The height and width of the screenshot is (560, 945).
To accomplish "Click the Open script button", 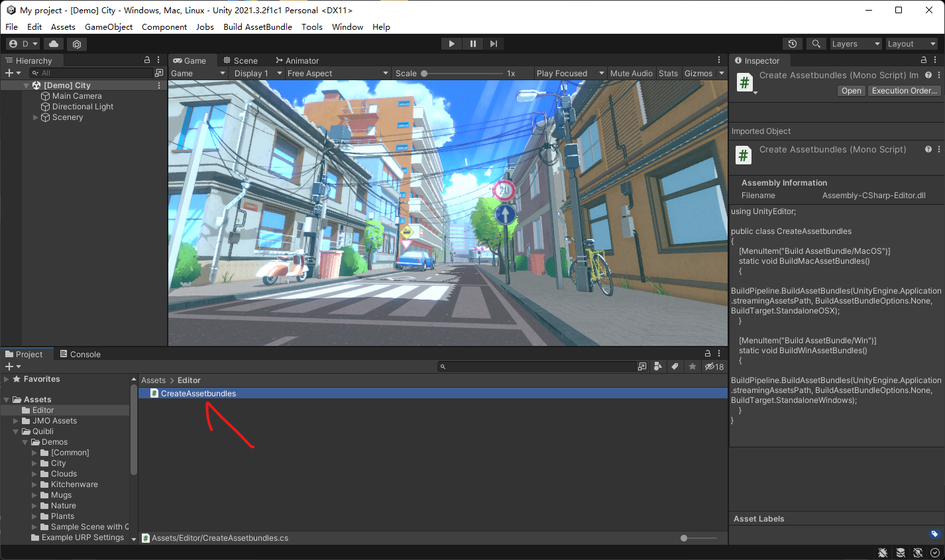I will [x=852, y=91].
